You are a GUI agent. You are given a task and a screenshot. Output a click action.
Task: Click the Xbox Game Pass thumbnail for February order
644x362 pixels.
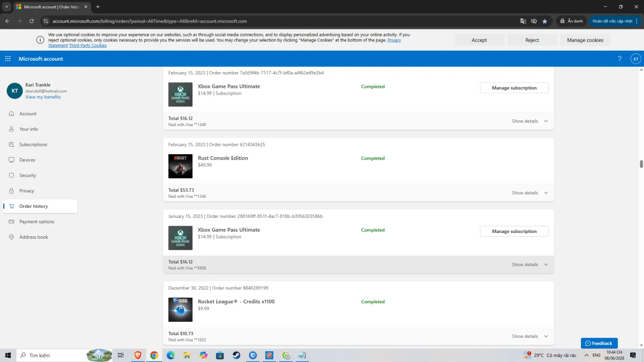tap(180, 94)
